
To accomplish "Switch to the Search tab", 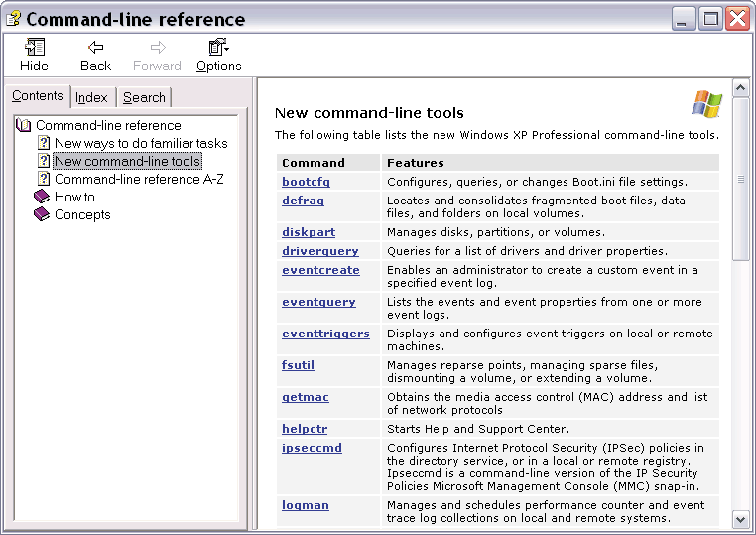I will pyautogui.click(x=144, y=97).
